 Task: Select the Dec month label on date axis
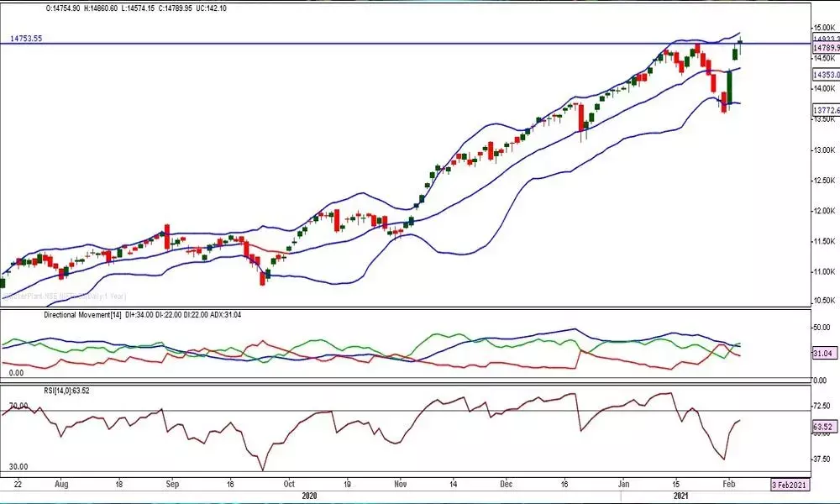click(x=506, y=484)
